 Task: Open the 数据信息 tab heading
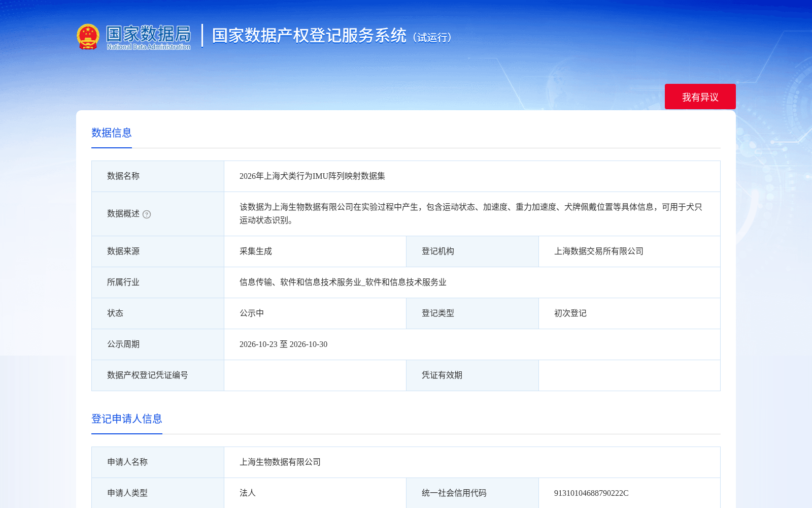pos(112,133)
